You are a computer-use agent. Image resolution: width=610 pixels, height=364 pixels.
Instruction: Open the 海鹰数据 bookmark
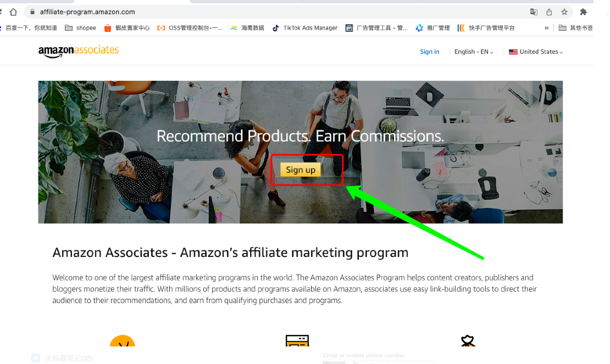point(247,28)
